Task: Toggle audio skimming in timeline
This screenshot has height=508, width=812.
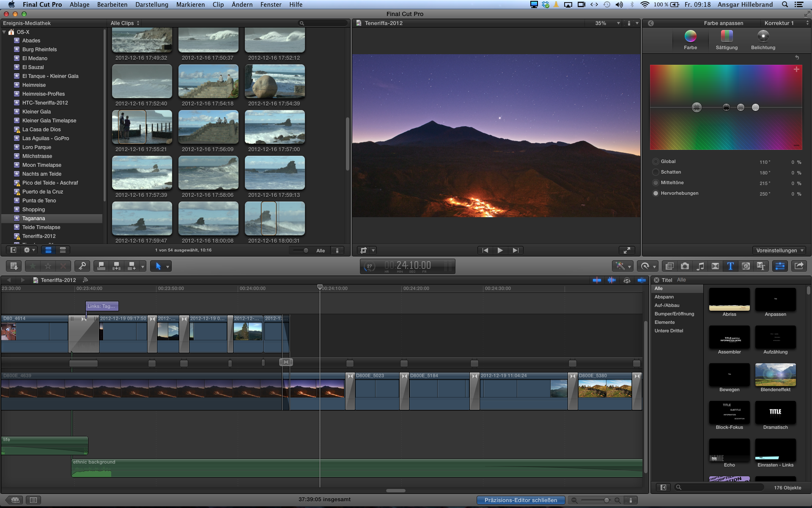Action: click(612, 280)
